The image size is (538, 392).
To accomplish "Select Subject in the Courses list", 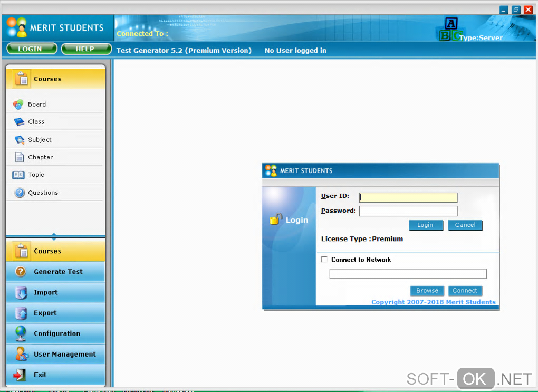I will (x=55, y=140).
